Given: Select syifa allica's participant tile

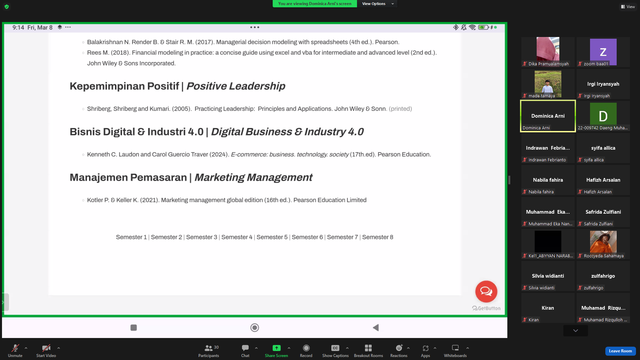Looking at the screenshot, I should [603, 148].
